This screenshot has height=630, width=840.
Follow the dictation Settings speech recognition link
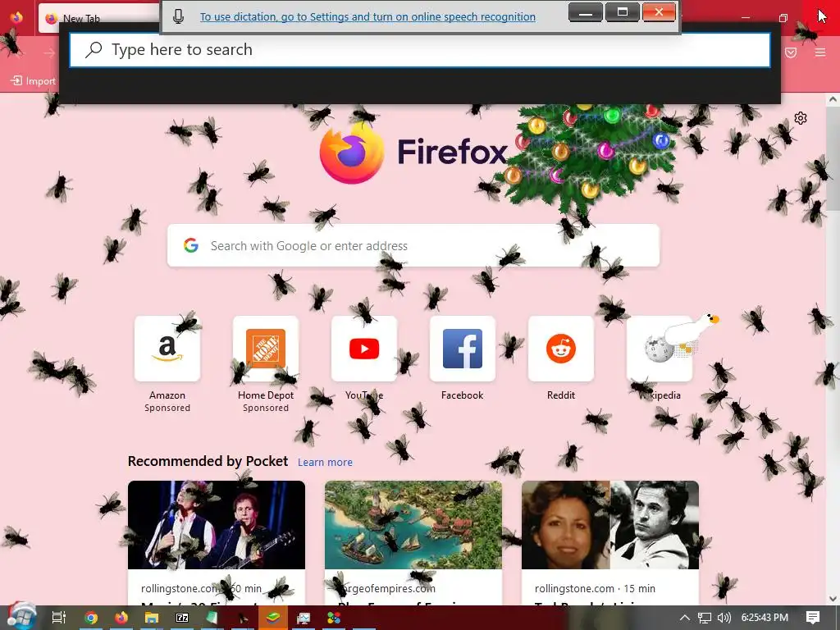tap(367, 16)
